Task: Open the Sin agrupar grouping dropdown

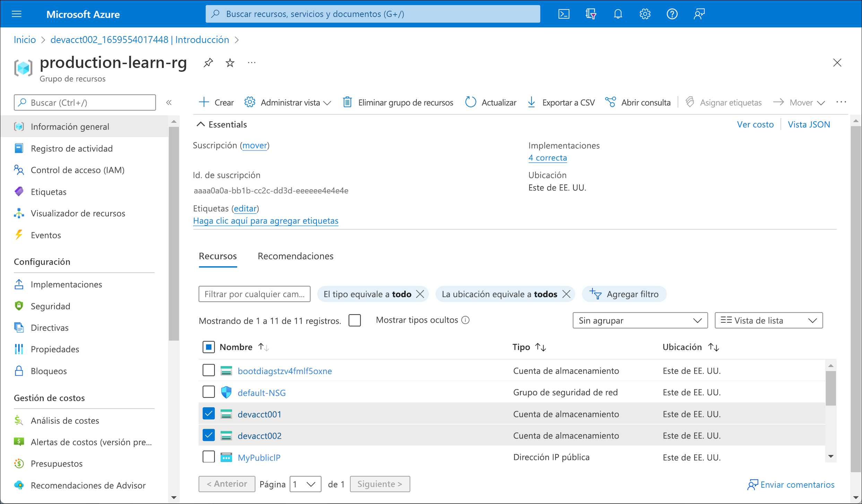Action: (x=640, y=320)
